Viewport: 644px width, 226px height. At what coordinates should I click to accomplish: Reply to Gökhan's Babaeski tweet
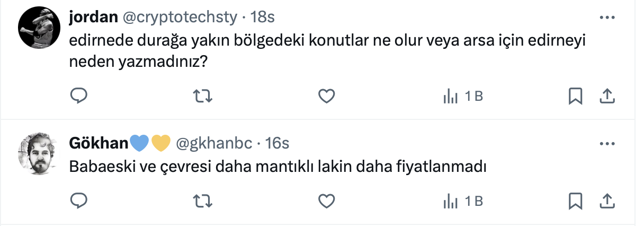[x=79, y=201]
